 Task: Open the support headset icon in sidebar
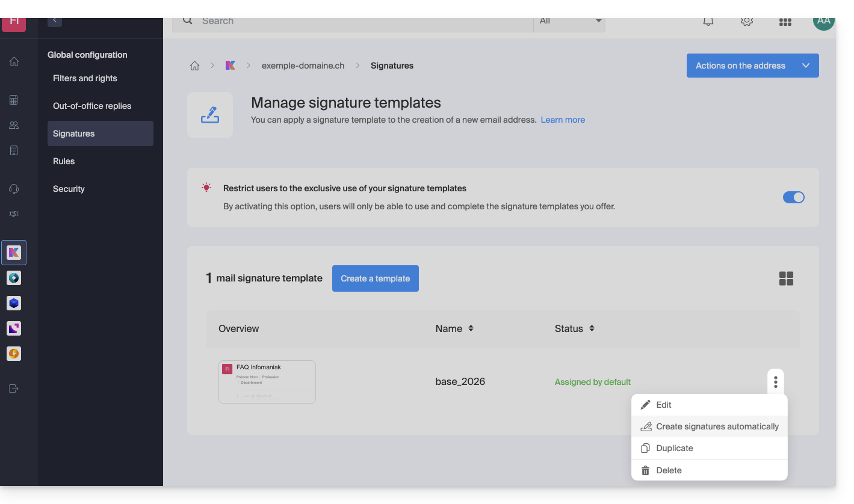14,189
